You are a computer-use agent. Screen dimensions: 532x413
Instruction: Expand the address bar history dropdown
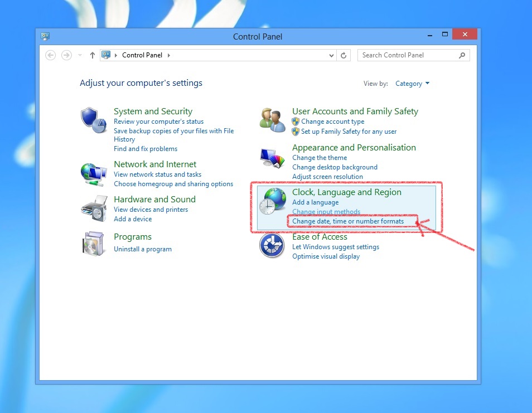pyautogui.click(x=331, y=55)
